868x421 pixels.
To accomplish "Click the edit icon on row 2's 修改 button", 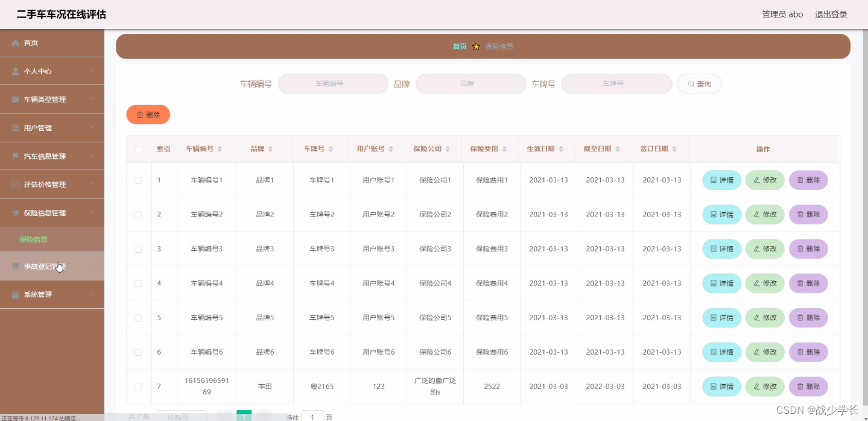I will point(756,214).
